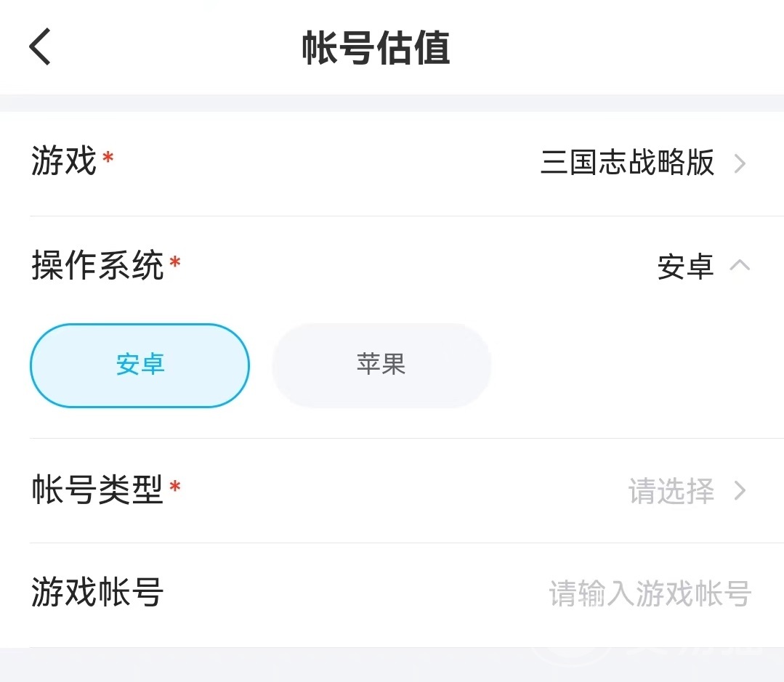Screen dimensions: 784x682
Task: Collapse the 操作系统 options with up chevron
Action: pyautogui.click(x=740, y=266)
